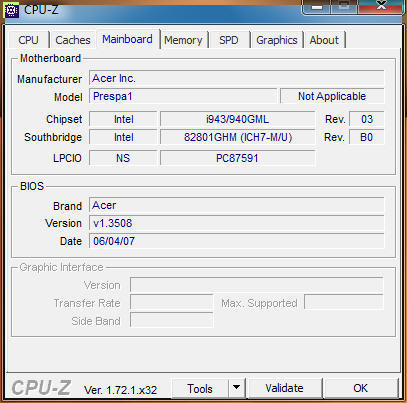
Task: Click the southbridge revision B0
Action: click(x=367, y=137)
